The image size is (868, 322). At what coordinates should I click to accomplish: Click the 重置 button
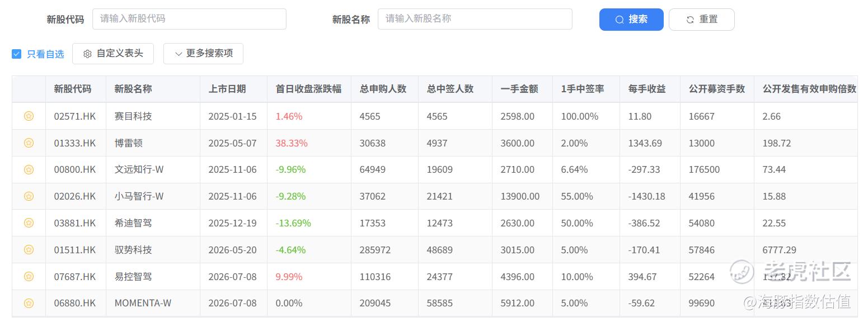[702, 19]
